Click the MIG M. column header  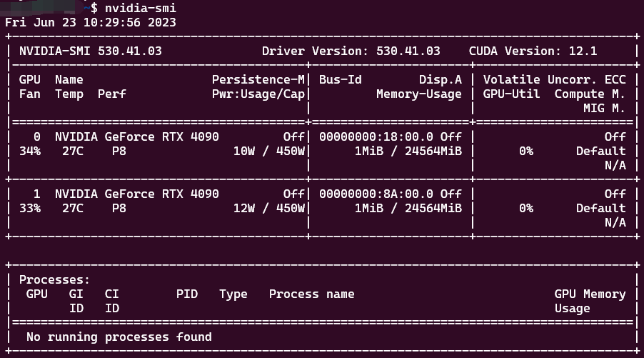pos(605,108)
